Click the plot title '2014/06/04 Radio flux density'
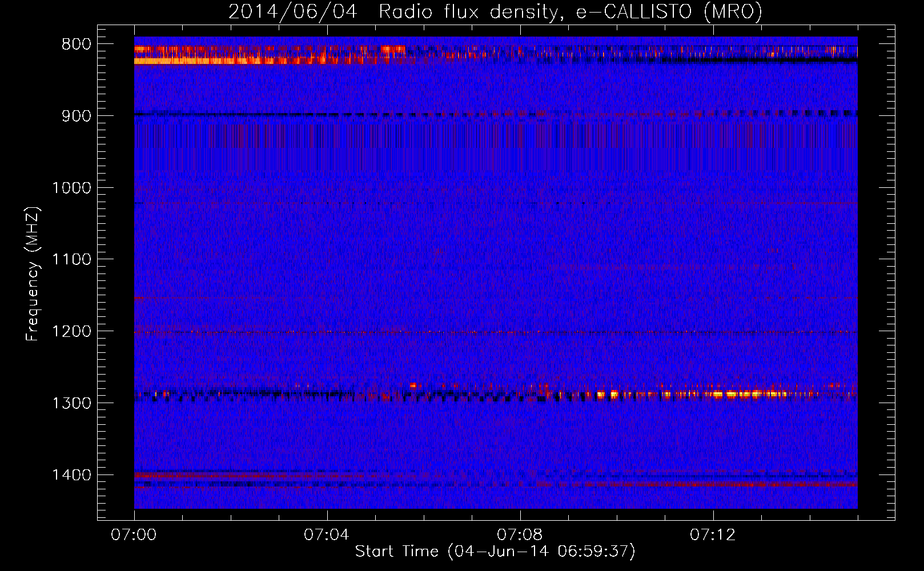 (x=495, y=12)
